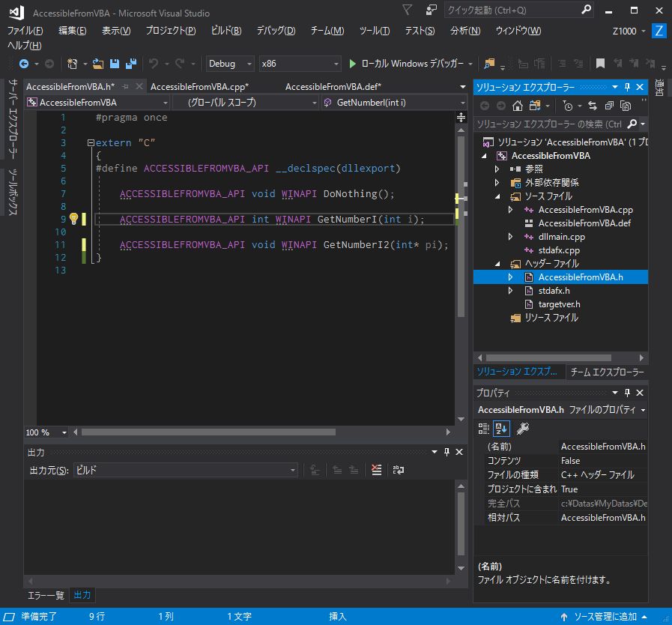Screen dimensions: 672x625
Task: Open the ビルド(B) menu
Action: [225, 31]
